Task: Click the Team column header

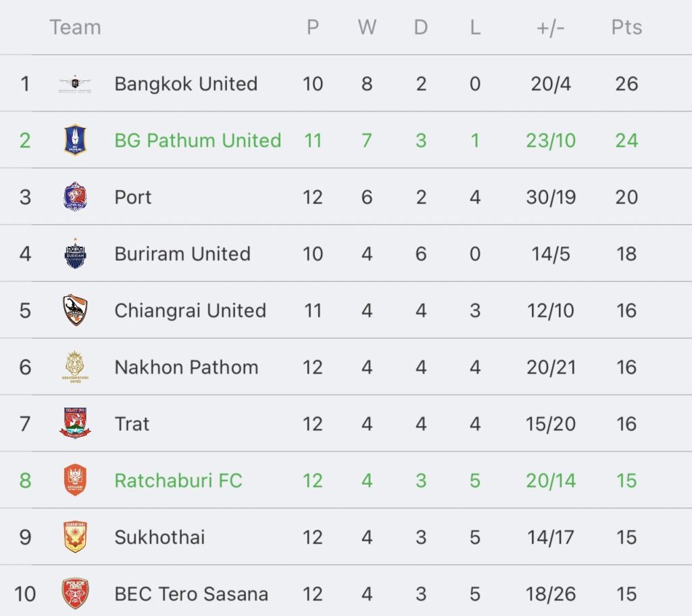Action: point(76,27)
